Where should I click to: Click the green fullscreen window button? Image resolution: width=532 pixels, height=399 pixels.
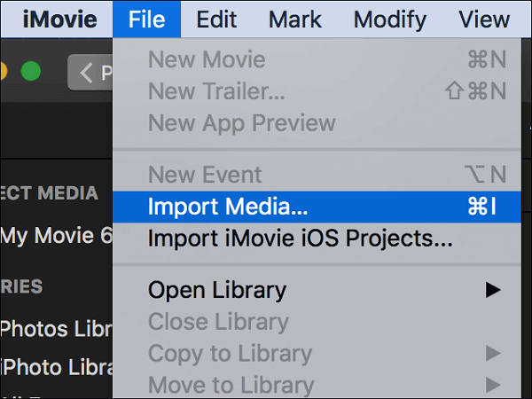31,71
